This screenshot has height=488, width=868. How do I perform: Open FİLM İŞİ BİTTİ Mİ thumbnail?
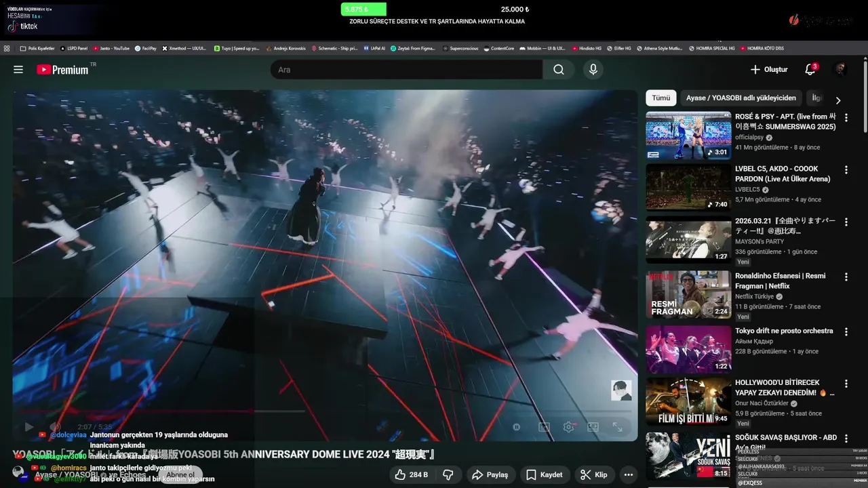tap(688, 401)
